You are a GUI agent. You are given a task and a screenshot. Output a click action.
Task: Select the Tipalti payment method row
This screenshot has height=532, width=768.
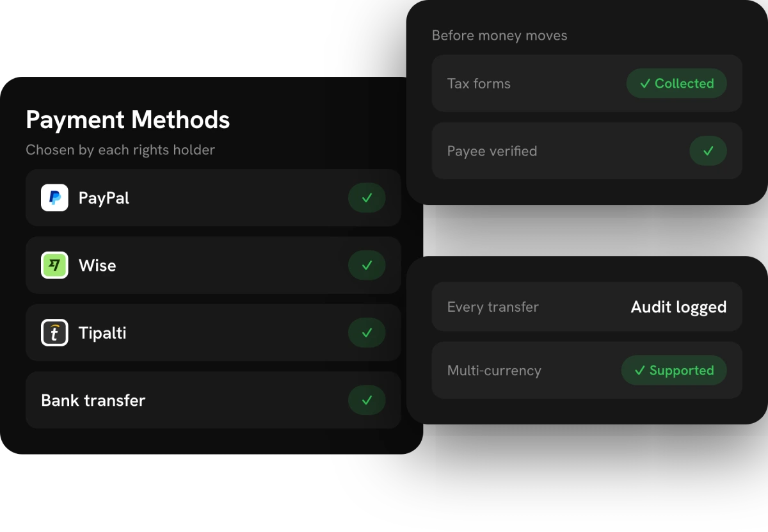213,333
